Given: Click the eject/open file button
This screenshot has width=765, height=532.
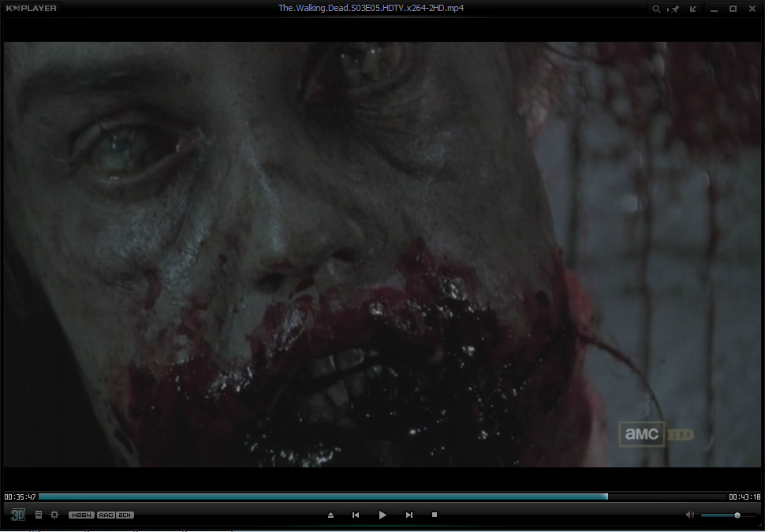Looking at the screenshot, I should click(x=330, y=515).
